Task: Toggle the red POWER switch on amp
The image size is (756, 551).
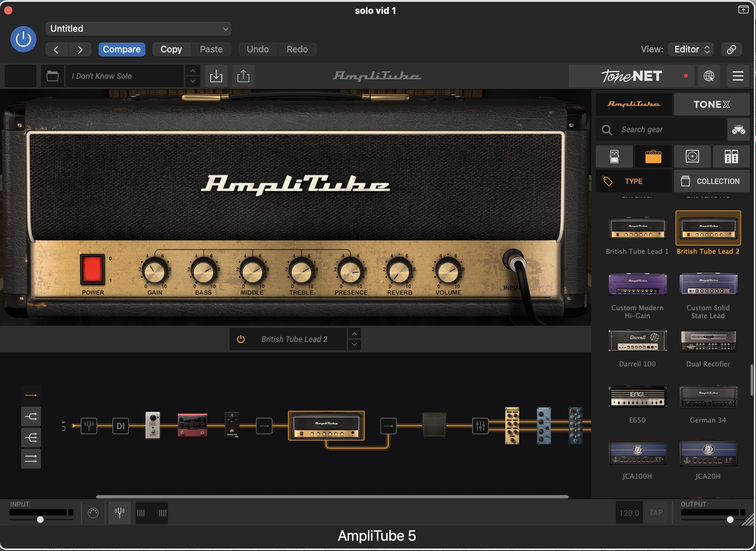Action: tap(92, 269)
